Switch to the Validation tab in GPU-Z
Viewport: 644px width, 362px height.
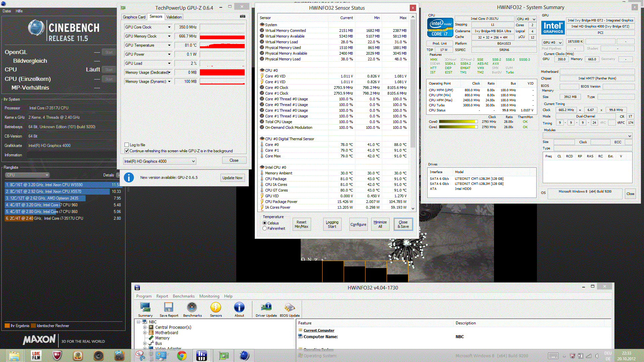click(174, 17)
